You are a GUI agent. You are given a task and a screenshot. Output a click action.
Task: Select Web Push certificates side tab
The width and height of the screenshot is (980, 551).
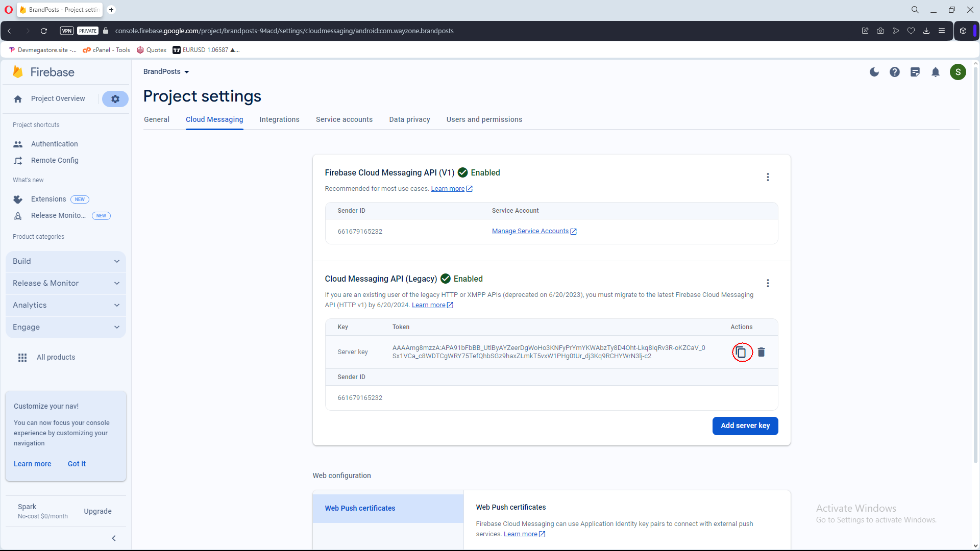[x=388, y=508]
